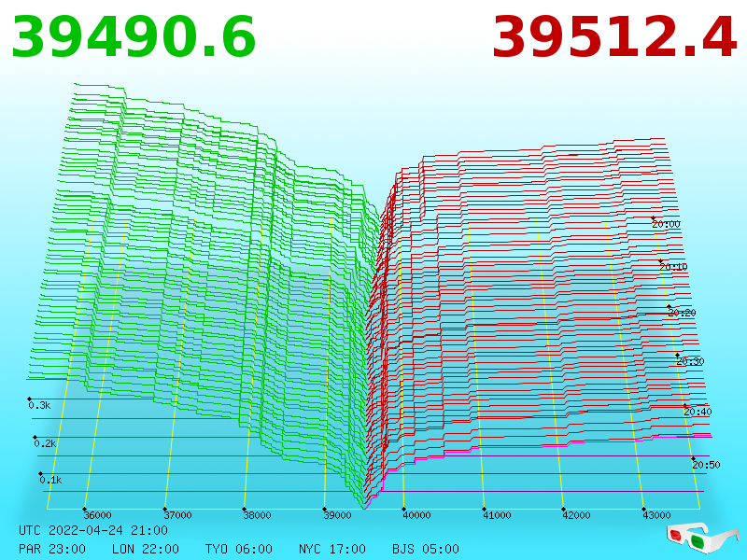Select the 20:40 time axis marker
The image size is (747, 560).
click(698, 412)
